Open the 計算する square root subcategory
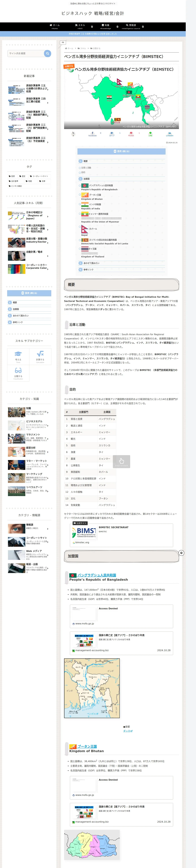Screen dimensions: 196x868 pyautogui.click(x=40, y=356)
